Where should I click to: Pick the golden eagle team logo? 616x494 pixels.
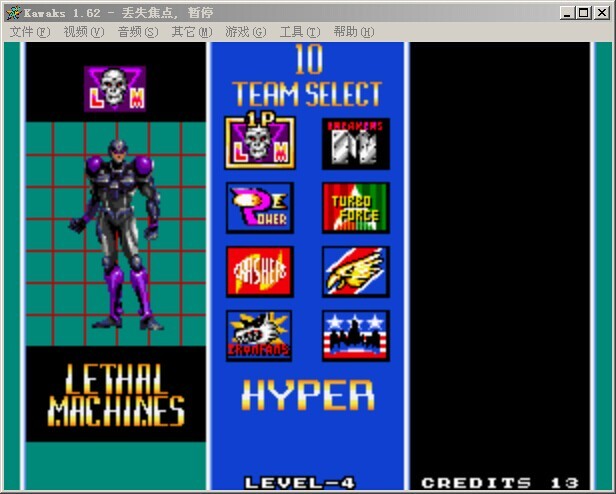[x=356, y=272]
